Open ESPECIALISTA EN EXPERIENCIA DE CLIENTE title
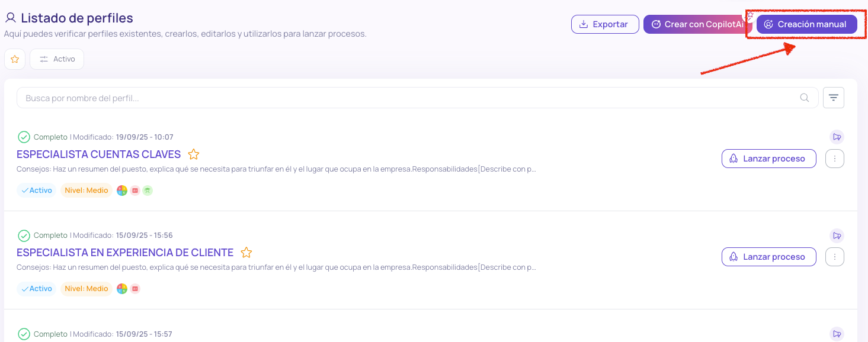Screen dimensions: 868x342 point(125,253)
